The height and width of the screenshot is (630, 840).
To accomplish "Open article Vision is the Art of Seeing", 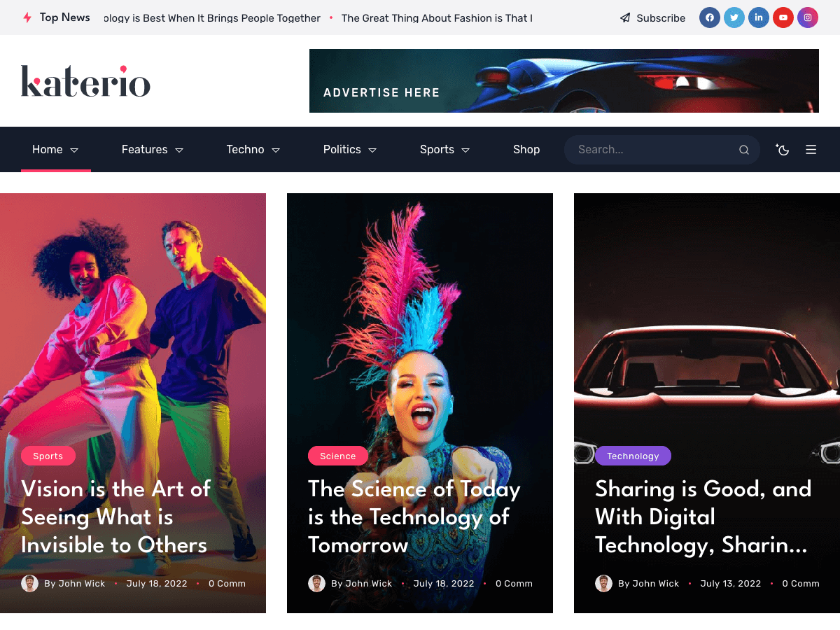I will (115, 517).
